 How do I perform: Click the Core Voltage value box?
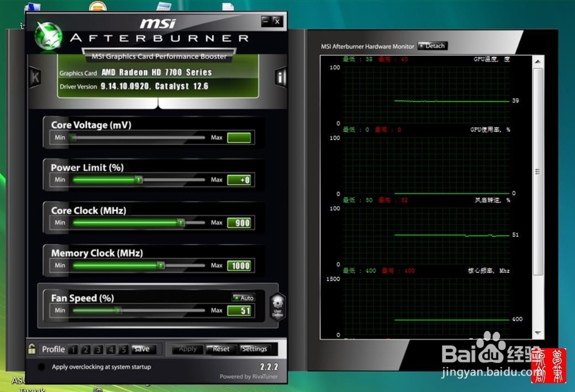[239, 137]
